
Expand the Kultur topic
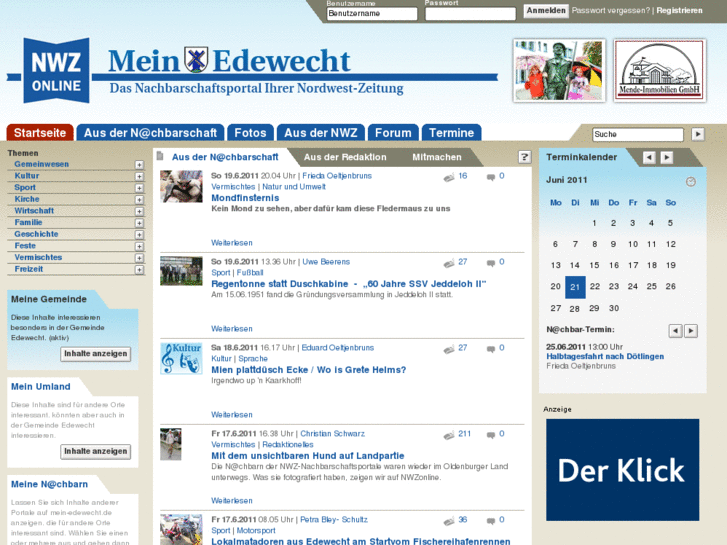tap(139, 176)
